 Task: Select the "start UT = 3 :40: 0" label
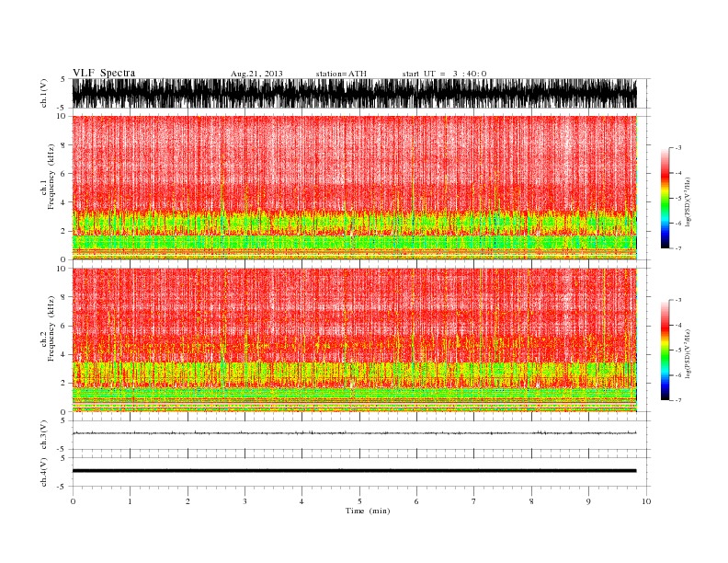(444, 74)
